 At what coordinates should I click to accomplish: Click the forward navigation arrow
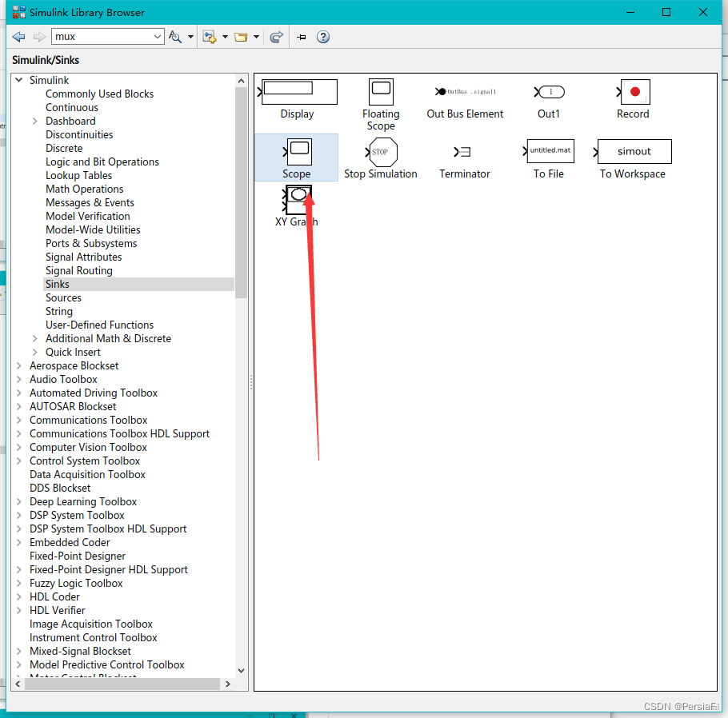click(x=39, y=37)
